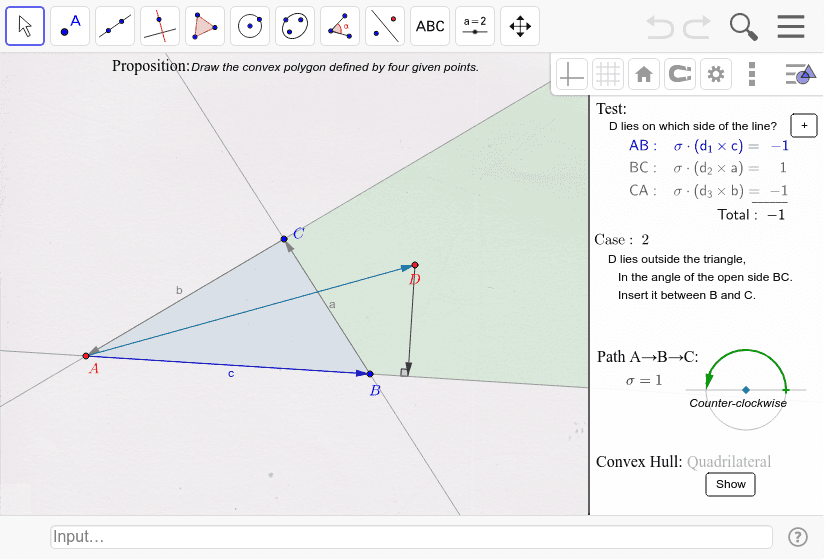
Task: Open the main hamburger menu
Action: click(791, 26)
